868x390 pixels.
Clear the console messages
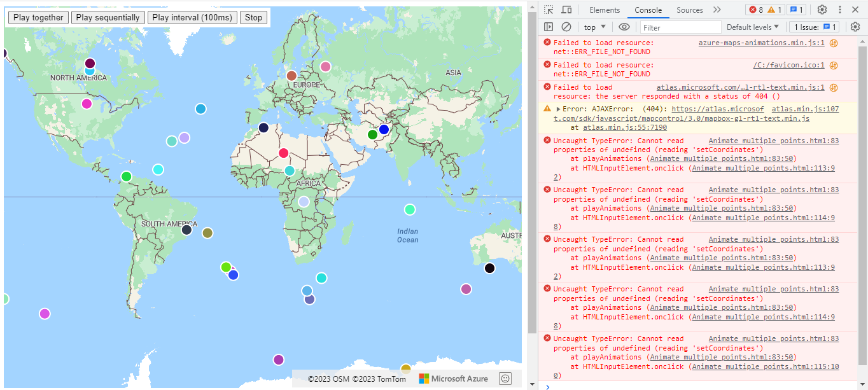[x=567, y=26]
